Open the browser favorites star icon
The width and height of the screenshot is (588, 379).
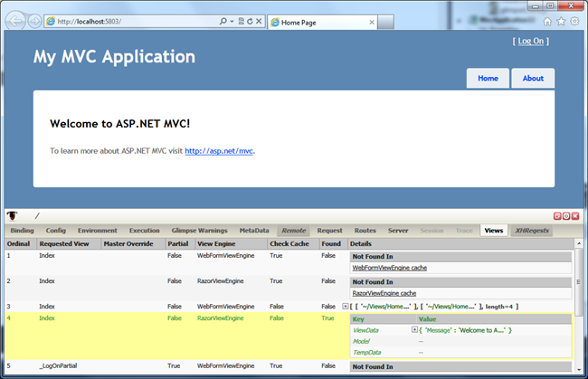pyautogui.click(x=560, y=20)
